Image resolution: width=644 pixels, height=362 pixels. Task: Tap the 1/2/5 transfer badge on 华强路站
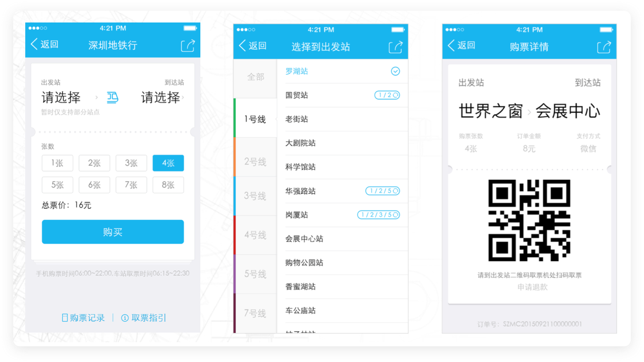tap(383, 191)
